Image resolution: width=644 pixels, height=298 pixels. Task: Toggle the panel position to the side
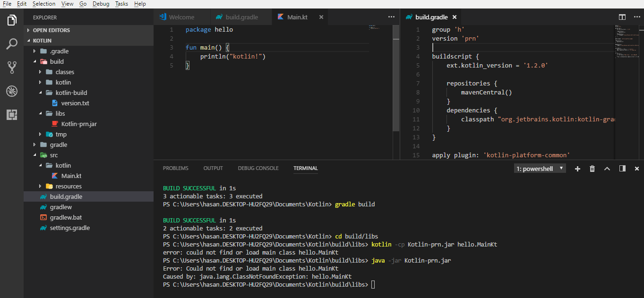[622, 169]
